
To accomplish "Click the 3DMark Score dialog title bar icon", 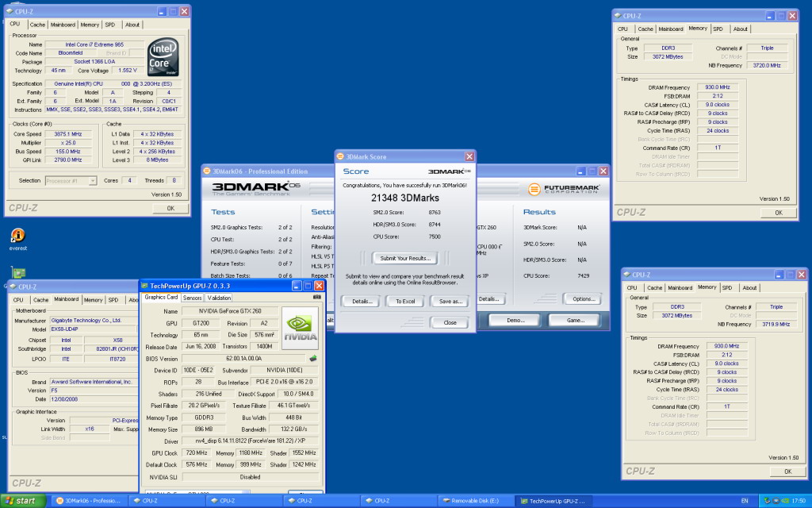I will click(x=340, y=156).
